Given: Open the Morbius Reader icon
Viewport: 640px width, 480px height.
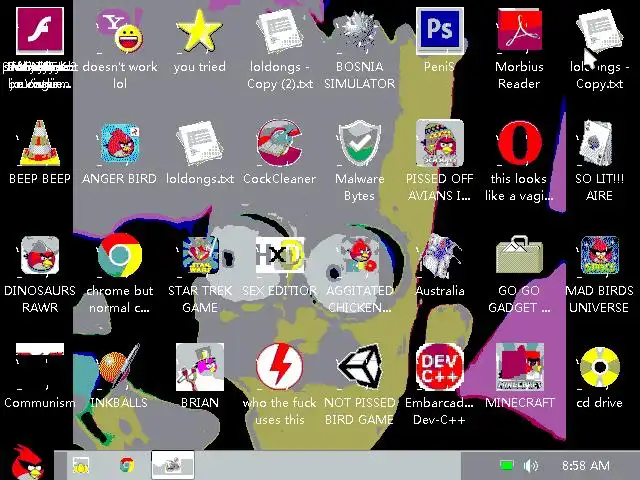Looking at the screenshot, I should [520, 31].
